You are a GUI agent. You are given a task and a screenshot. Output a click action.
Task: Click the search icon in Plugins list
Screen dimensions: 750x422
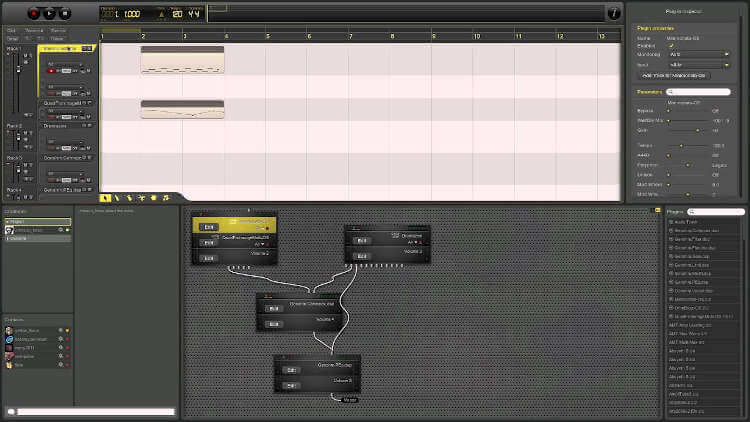coord(690,212)
